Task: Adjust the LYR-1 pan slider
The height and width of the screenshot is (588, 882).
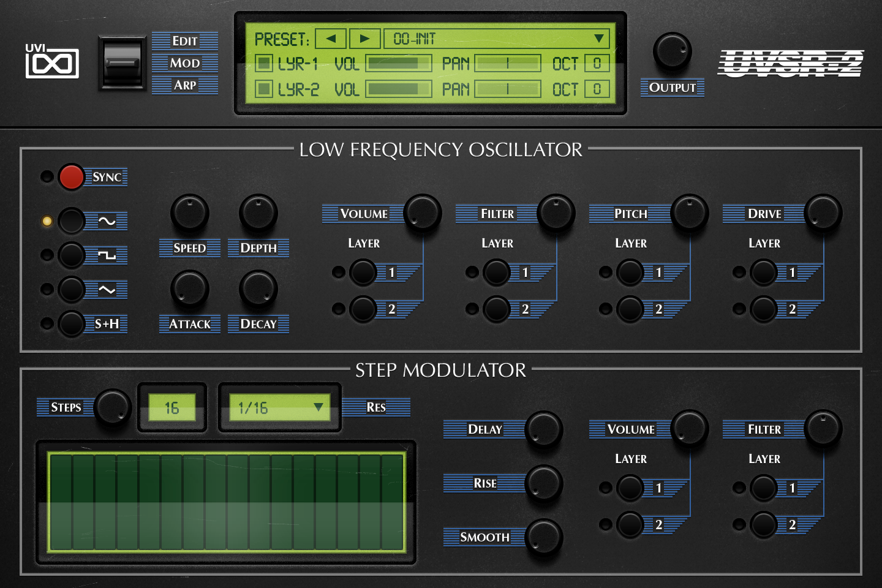Action: (508, 63)
